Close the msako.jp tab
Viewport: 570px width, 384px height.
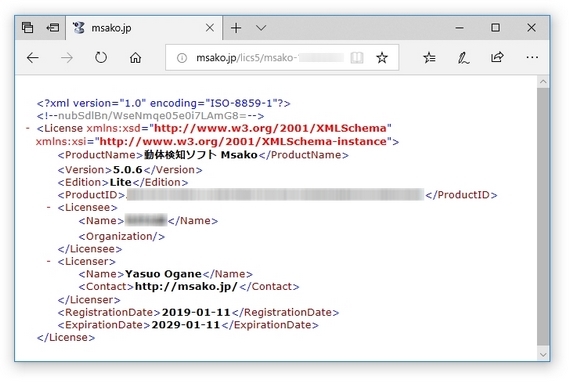point(210,28)
